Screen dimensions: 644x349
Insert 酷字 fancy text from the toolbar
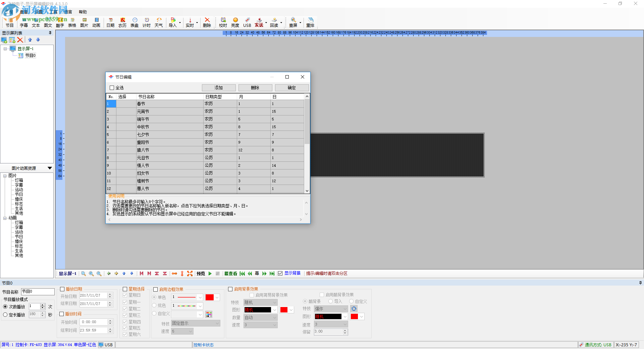[x=60, y=22]
